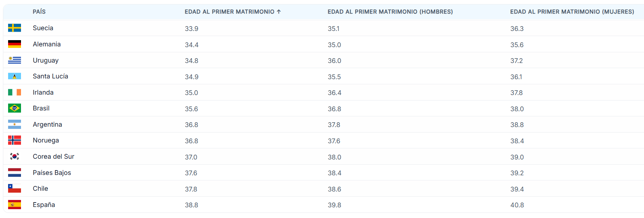The width and height of the screenshot is (644, 218).
Task: Click España's women's value 40.8
Action: point(517,205)
